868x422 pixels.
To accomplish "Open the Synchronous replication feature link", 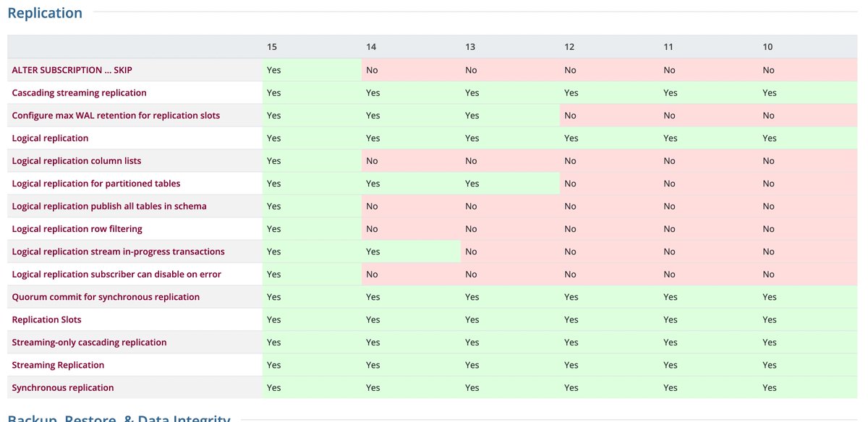I will click(x=63, y=388).
